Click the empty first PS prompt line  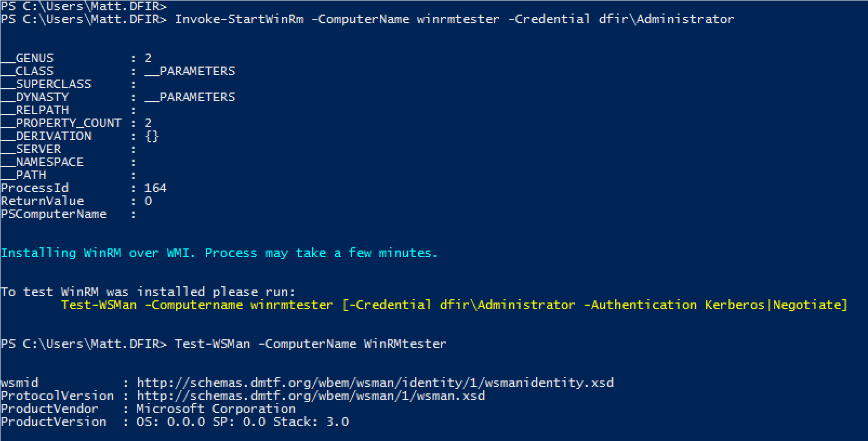point(84,6)
